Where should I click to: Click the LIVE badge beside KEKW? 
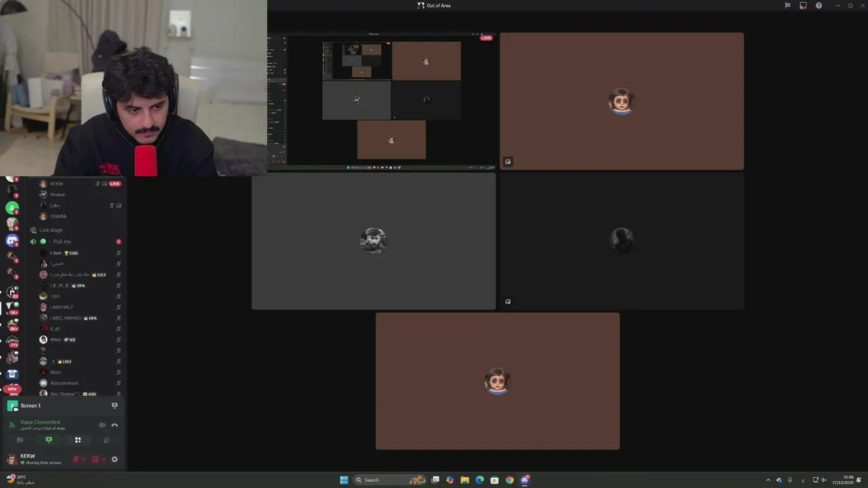click(115, 184)
